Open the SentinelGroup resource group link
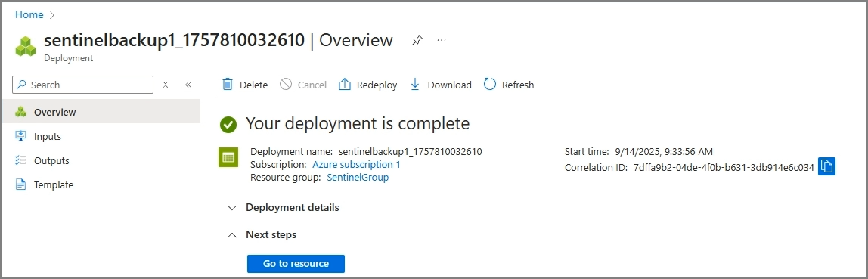Viewport: 868px width, 279px height. pyautogui.click(x=358, y=178)
